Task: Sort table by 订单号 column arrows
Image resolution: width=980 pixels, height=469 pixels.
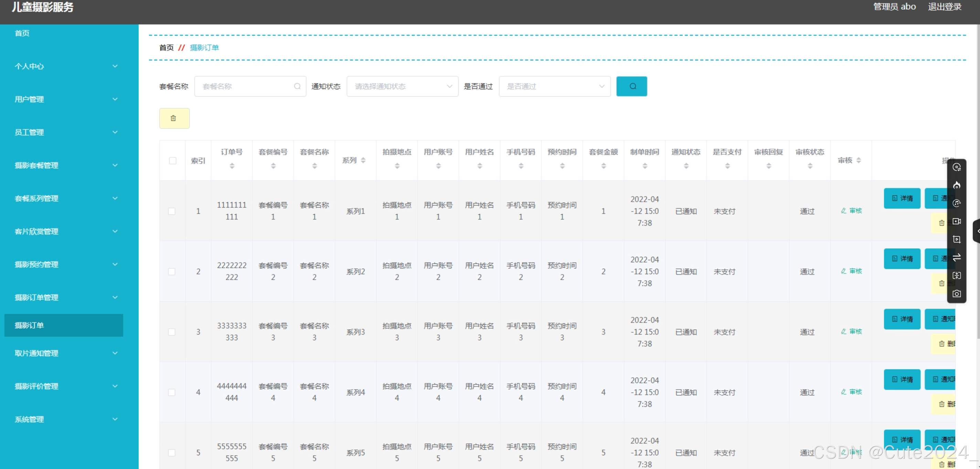Action: 232,166
